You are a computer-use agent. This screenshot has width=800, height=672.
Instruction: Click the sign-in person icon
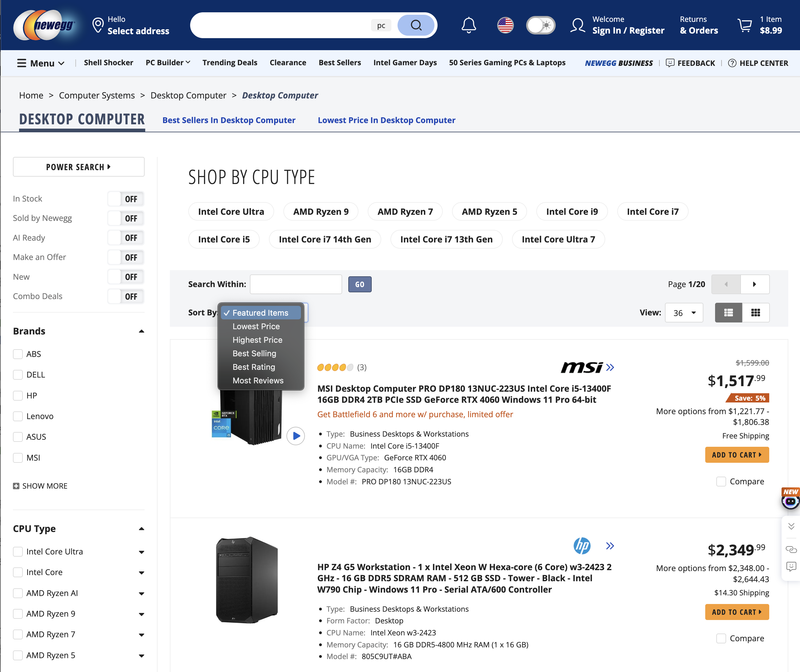click(x=578, y=25)
